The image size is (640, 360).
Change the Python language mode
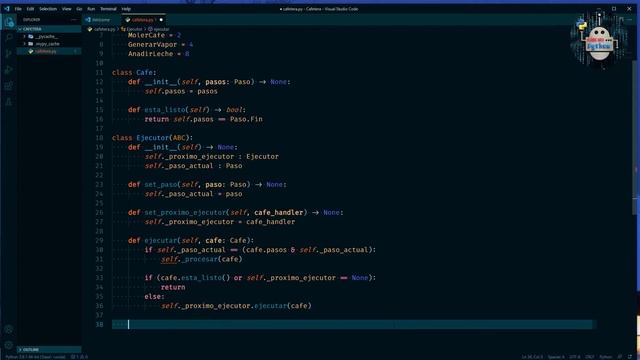[x=606, y=357]
